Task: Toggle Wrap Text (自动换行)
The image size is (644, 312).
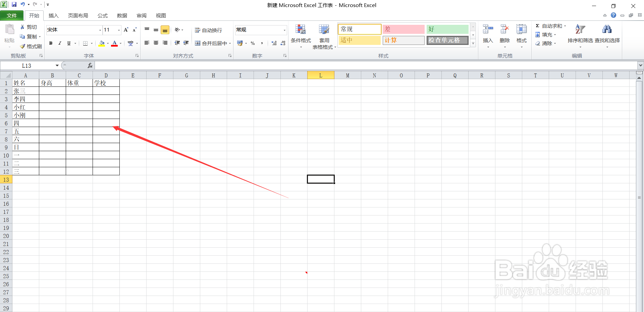Action: 209,30
